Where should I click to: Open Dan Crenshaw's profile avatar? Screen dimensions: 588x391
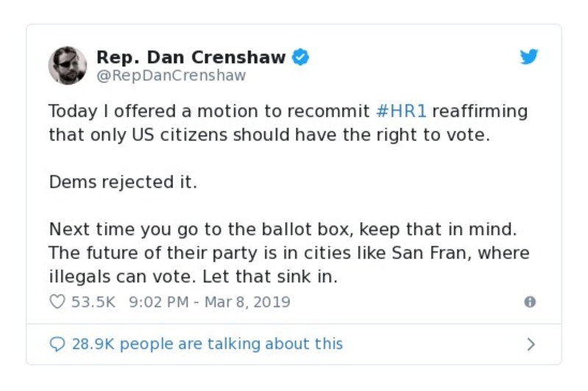(68, 66)
